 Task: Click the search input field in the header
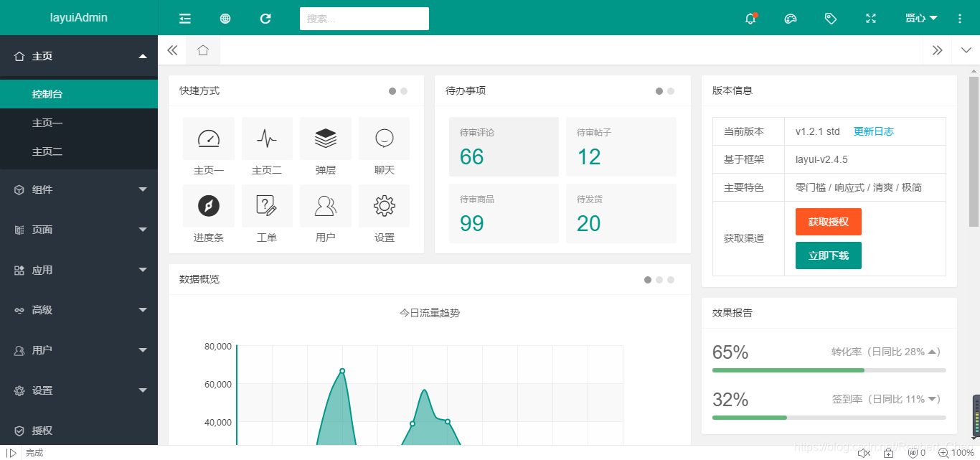coord(364,18)
